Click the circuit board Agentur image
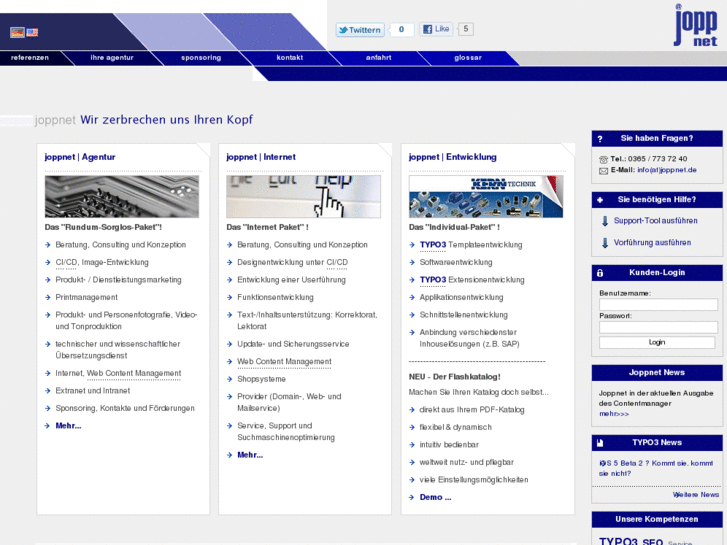The image size is (727, 545). click(x=122, y=196)
